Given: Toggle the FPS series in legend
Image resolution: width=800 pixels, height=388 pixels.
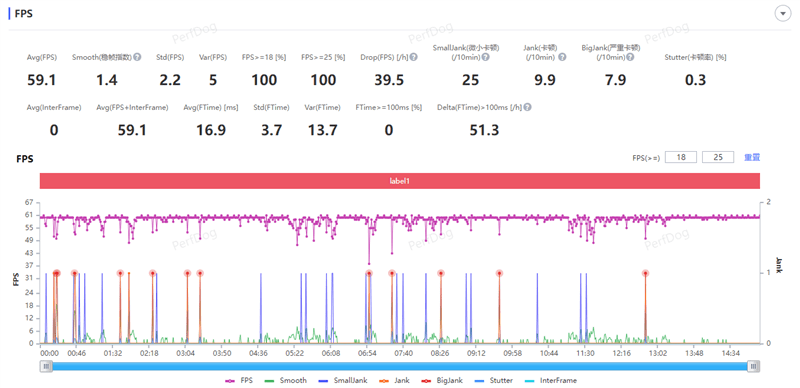Looking at the screenshot, I should point(239,380).
